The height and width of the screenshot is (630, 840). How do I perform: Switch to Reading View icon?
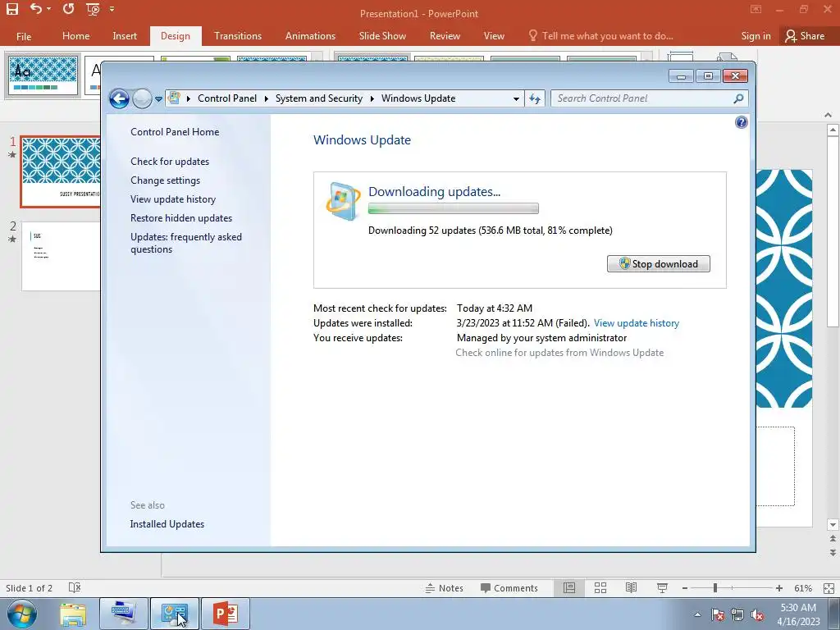pos(631,588)
